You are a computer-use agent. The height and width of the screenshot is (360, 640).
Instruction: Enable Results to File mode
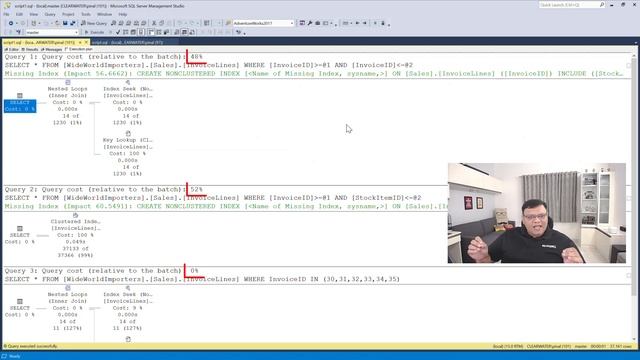[x=192, y=32]
